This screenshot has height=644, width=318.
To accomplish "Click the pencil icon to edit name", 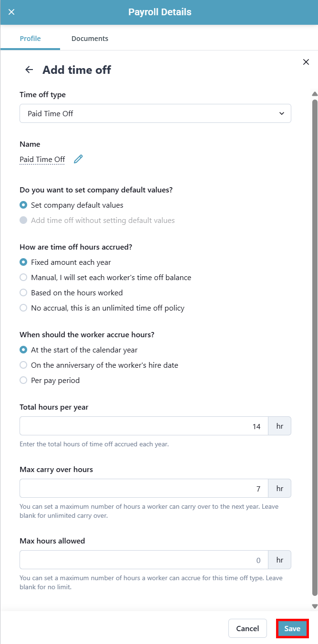I will (x=79, y=159).
